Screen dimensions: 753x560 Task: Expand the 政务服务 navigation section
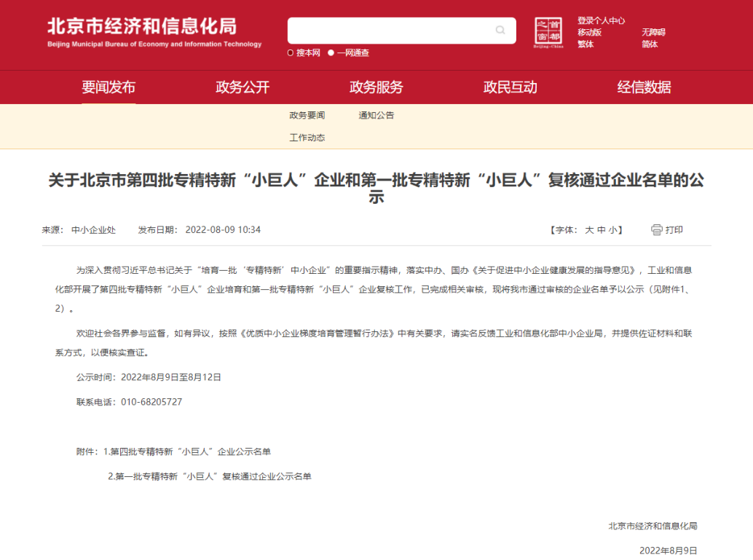pos(376,87)
